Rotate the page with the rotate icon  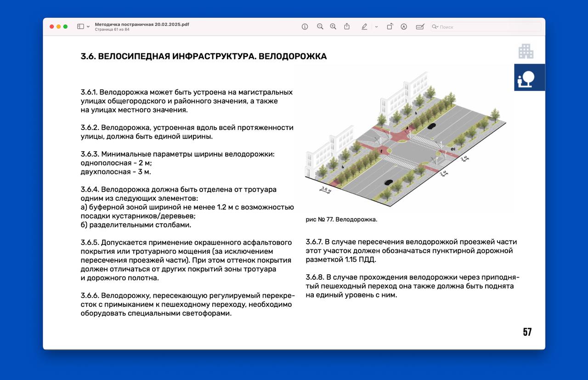[390, 27]
